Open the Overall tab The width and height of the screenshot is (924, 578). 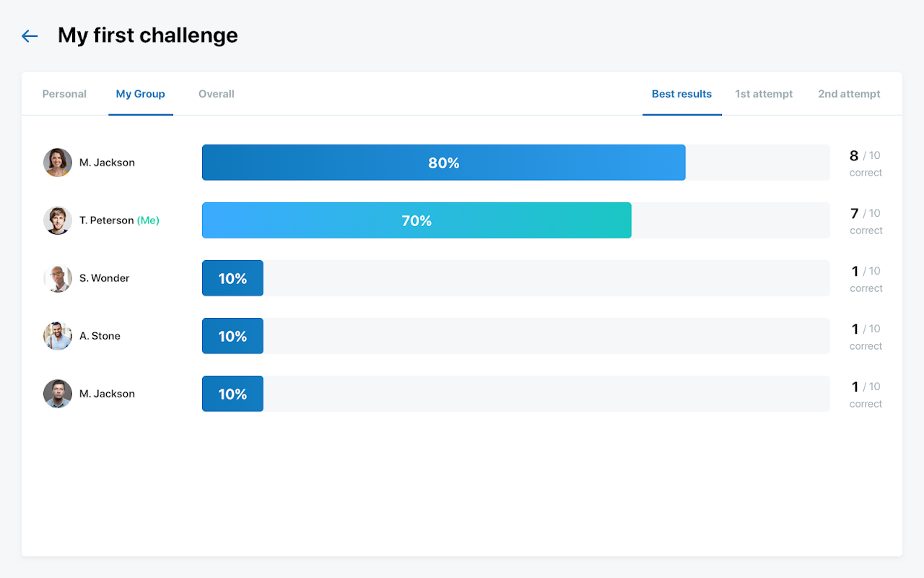click(x=217, y=94)
